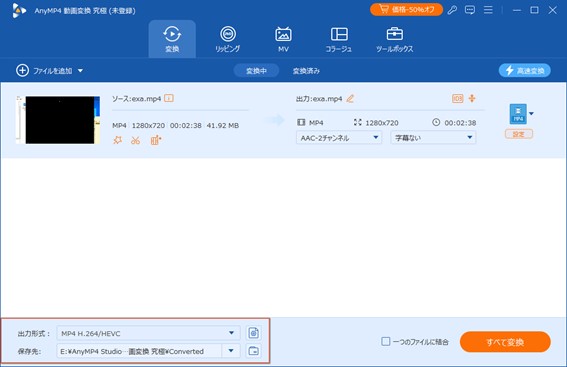Click the MP4 output format icon
This screenshot has width=567, height=367.
[518, 114]
